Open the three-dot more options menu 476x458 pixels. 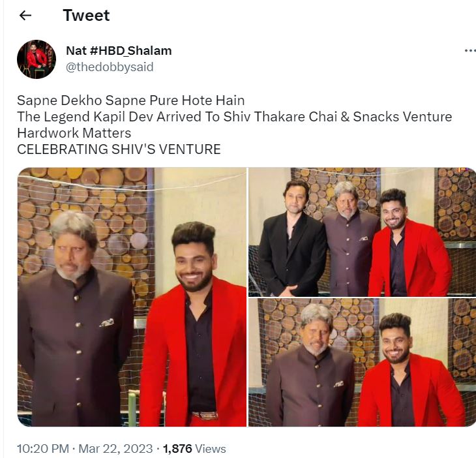(x=470, y=51)
